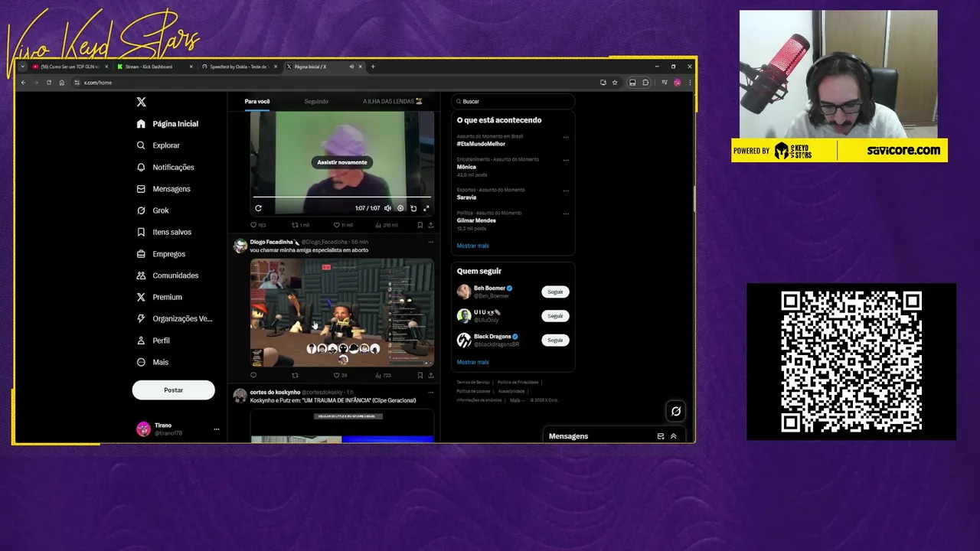Screen dimensions: 980x551
Task: Open the #EtaMundoMelhor trend
Action: pos(481,144)
